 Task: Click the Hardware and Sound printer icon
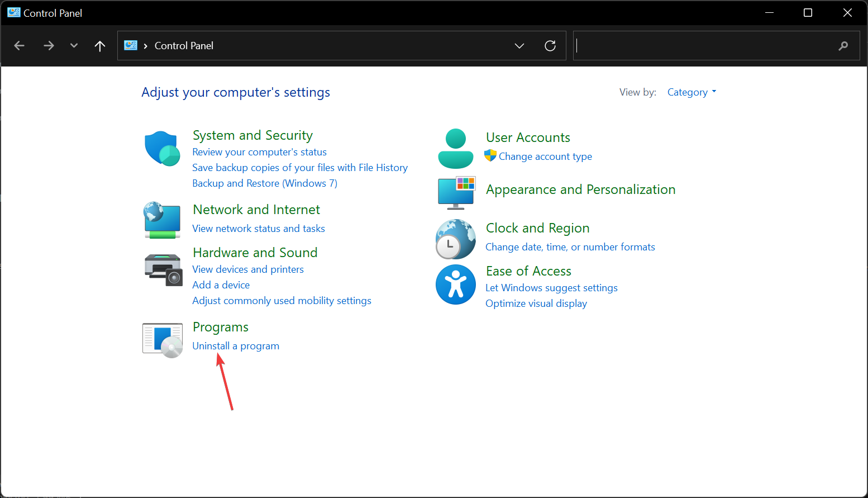pos(162,269)
